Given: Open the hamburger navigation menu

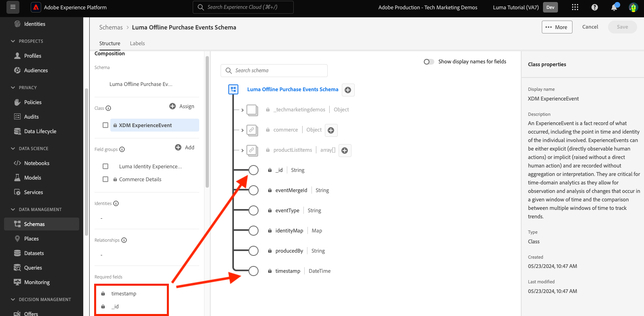Looking at the screenshot, I should [13, 7].
